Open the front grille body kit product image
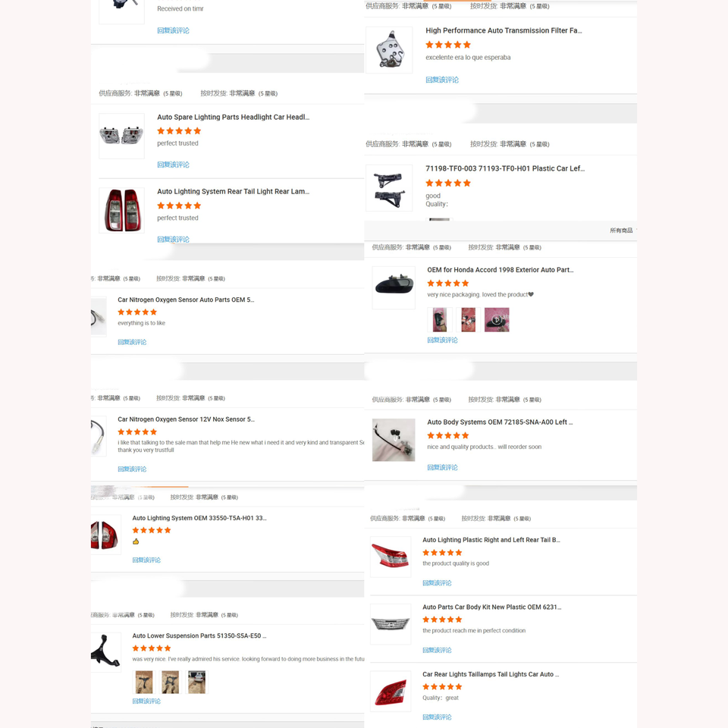The height and width of the screenshot is (728, 728). tap(391, 624)
